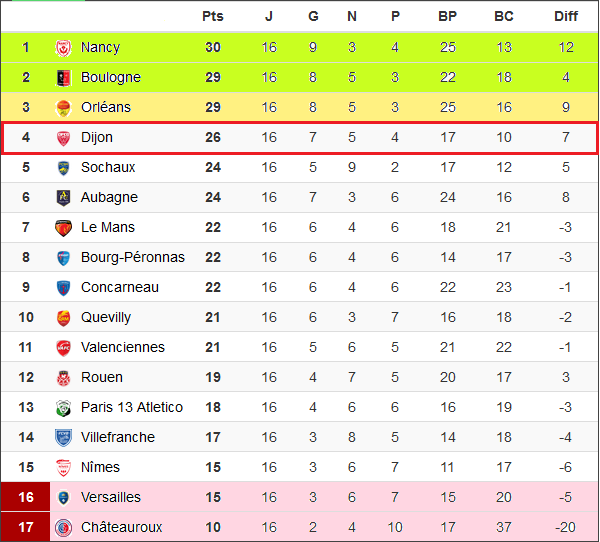The width and height of the screenshot is (600, 542).
Task: Open the Aubagne team link
Action: click(x=109, y=197)
